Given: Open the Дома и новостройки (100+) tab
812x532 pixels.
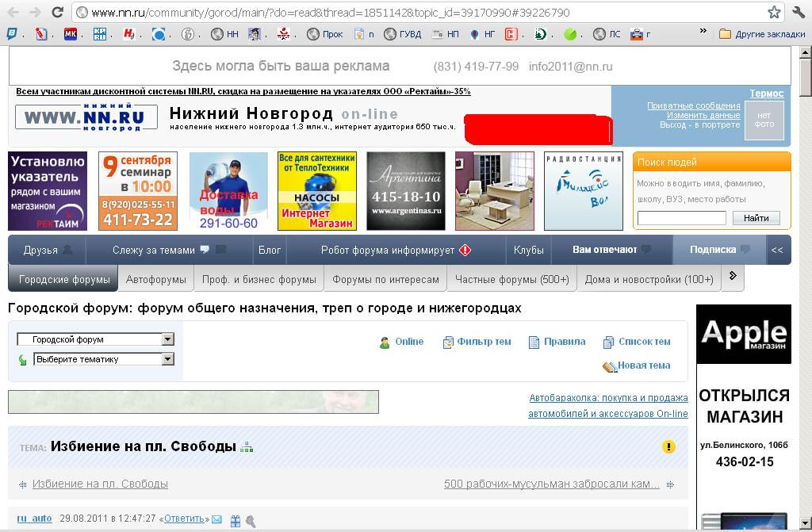Looking at the screenshot, I should (x=649, y=280).
